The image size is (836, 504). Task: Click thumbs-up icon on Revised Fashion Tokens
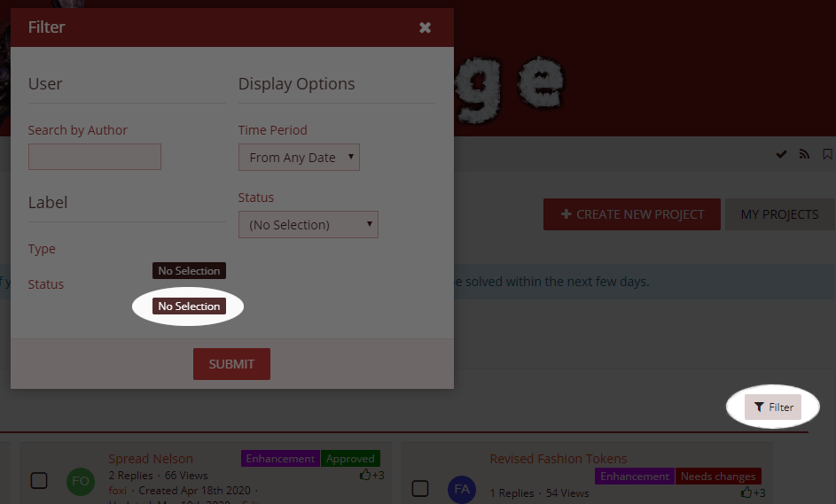click(x=746, y=492)
